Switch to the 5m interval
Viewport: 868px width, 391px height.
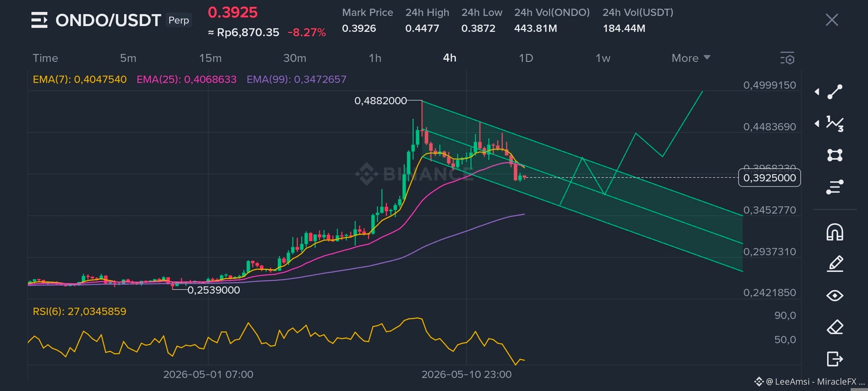[x=128, y=58]
